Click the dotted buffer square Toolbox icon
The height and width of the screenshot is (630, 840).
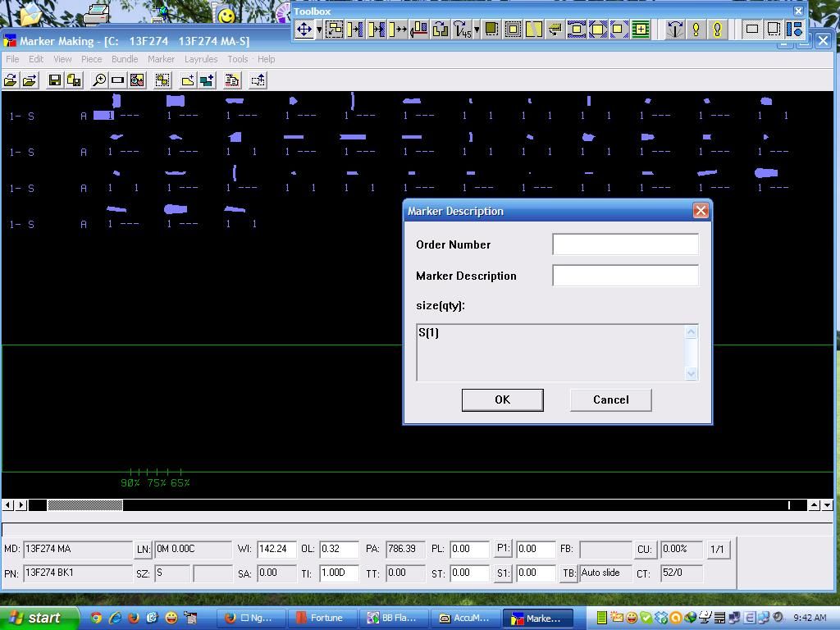point(513,29)
